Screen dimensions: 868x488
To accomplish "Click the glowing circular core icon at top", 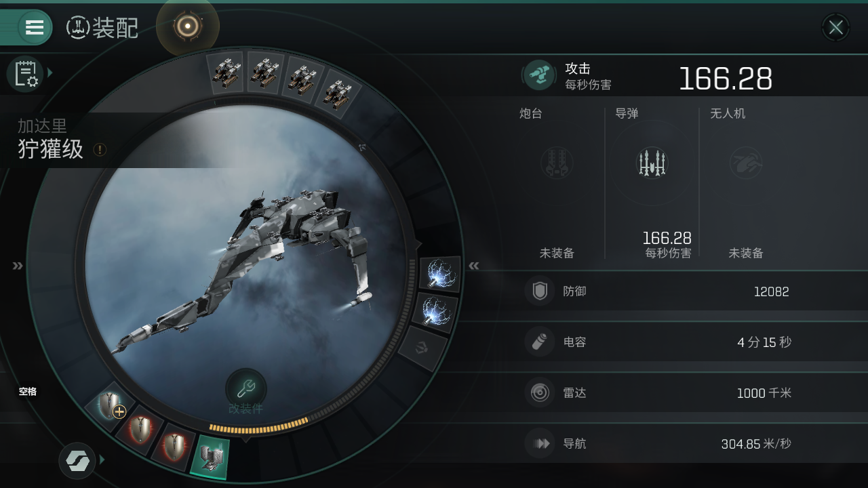I will coord(188,26).
